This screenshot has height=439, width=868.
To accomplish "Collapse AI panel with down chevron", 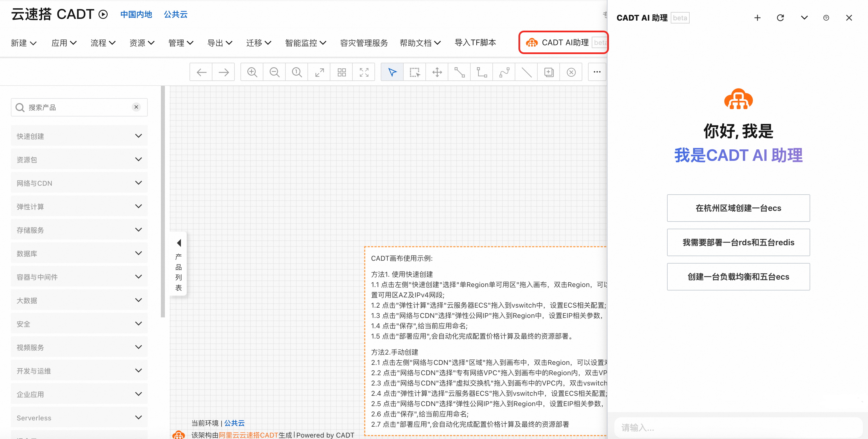I will [x=804, y=18].
